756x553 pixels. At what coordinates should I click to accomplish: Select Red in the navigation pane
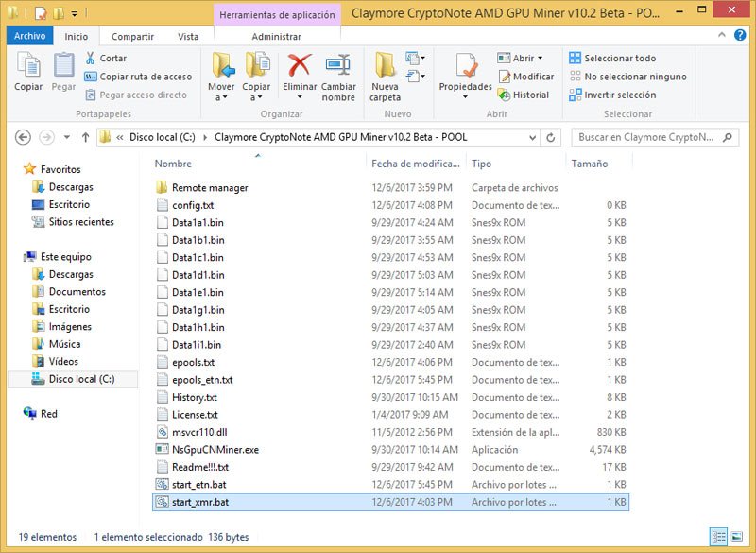(x=41, y=414)
